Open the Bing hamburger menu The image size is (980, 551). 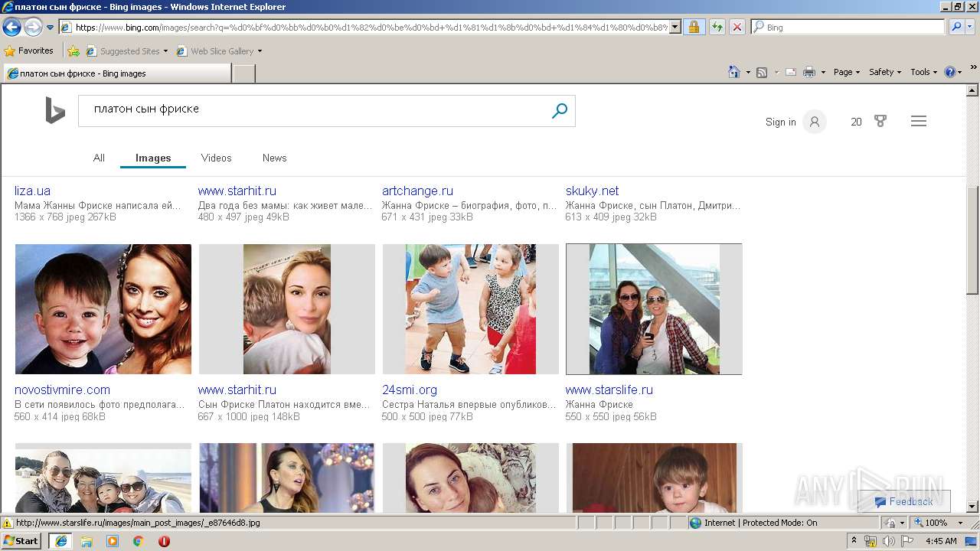click(x=919, y=121)
